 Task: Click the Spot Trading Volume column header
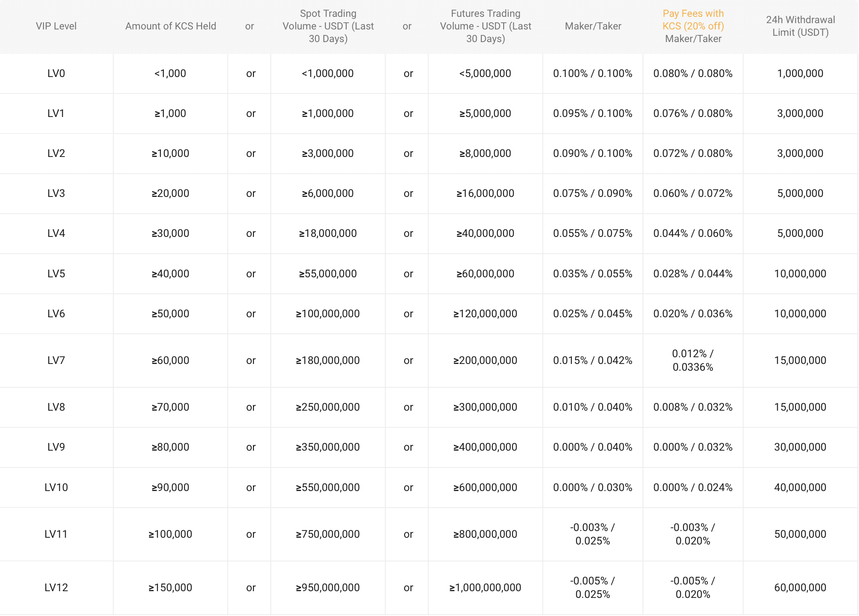[328, 26]
